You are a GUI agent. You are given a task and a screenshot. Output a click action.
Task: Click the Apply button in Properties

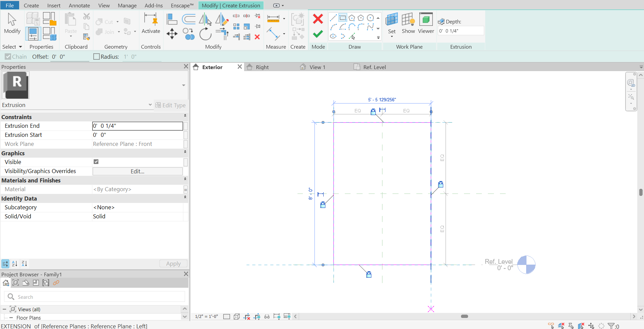click(173, 264)
